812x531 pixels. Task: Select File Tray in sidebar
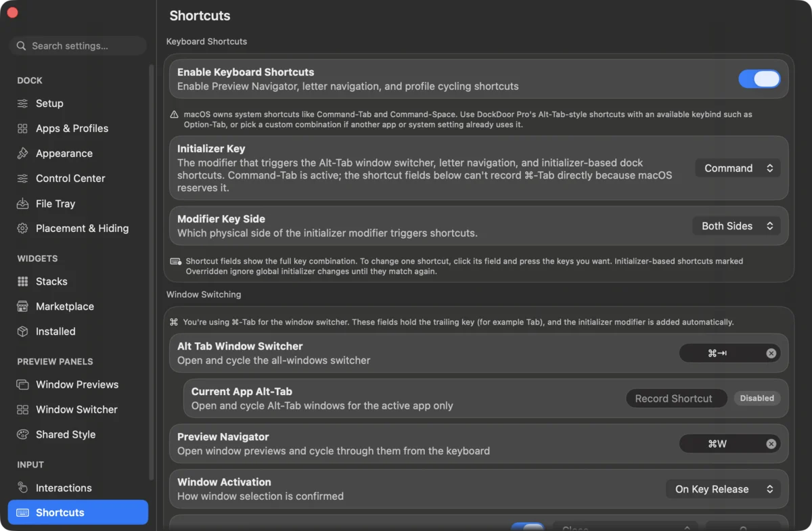78,204
